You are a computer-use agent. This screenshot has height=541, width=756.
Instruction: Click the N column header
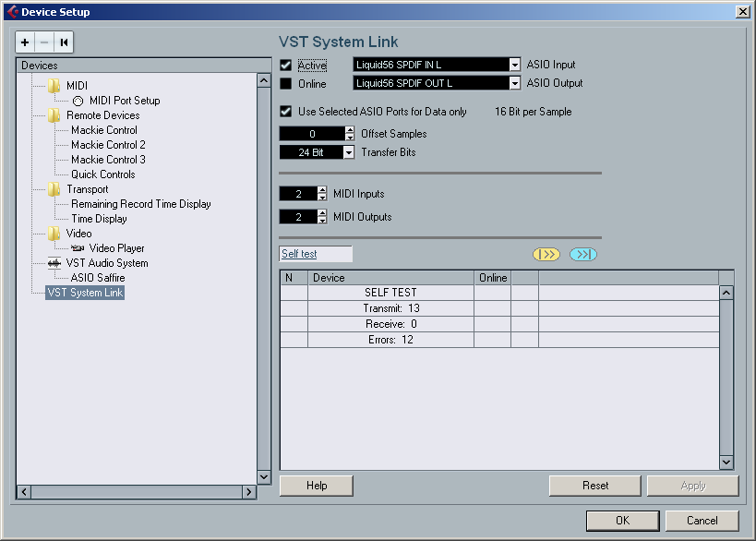pos(294,278)
